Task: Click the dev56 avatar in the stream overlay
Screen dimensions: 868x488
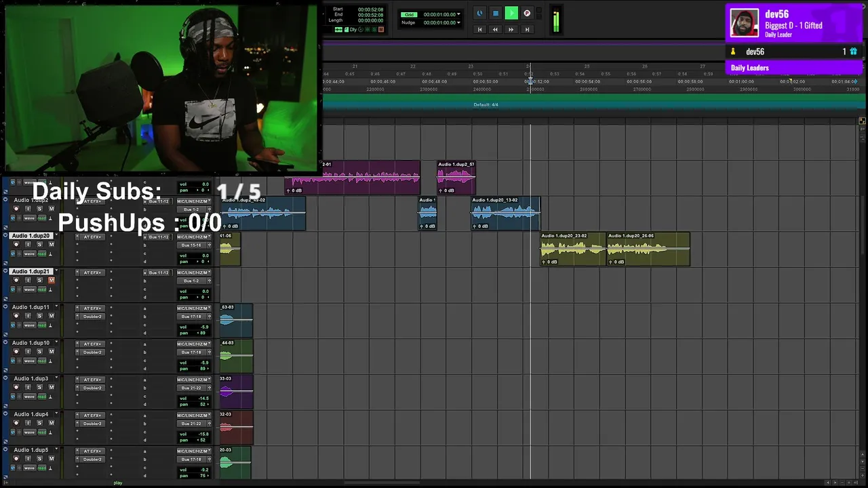Action: (x=744, y=23)
